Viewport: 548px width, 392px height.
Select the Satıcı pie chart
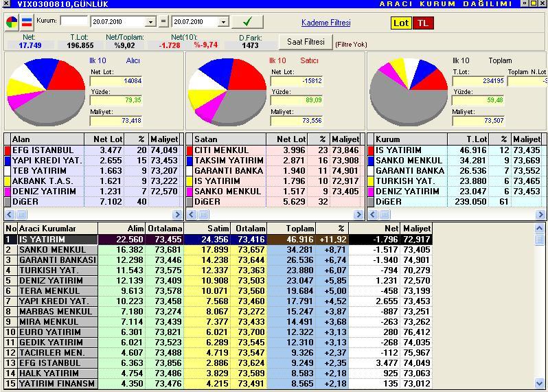tap(227, 92)
